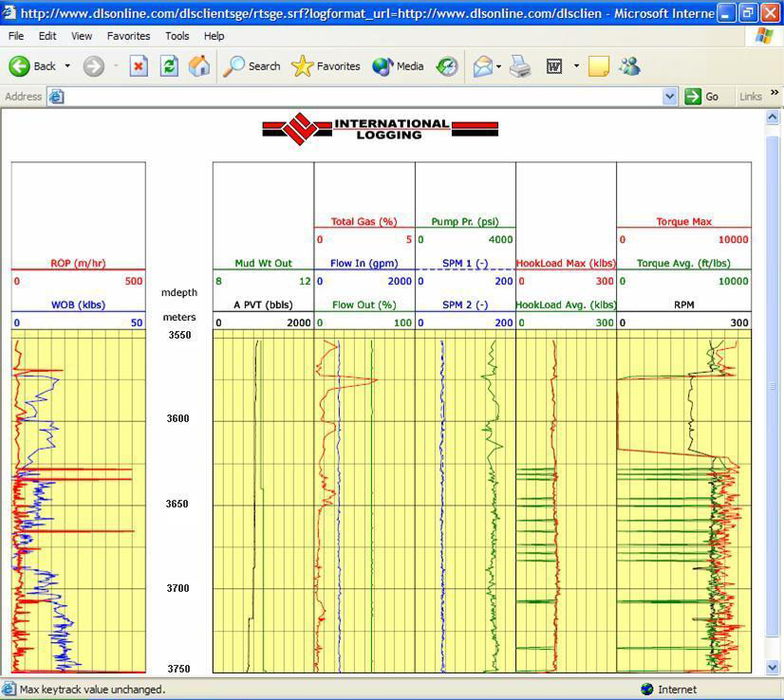Stop page loading with red X icon
Screen dimensions: 784x700
[139, 66]
